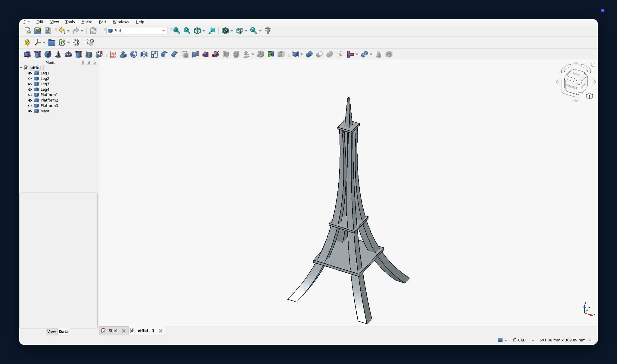Click the Fit all zoom icon
This screenshot has height=364, width=617.
[x=177, y=31]
